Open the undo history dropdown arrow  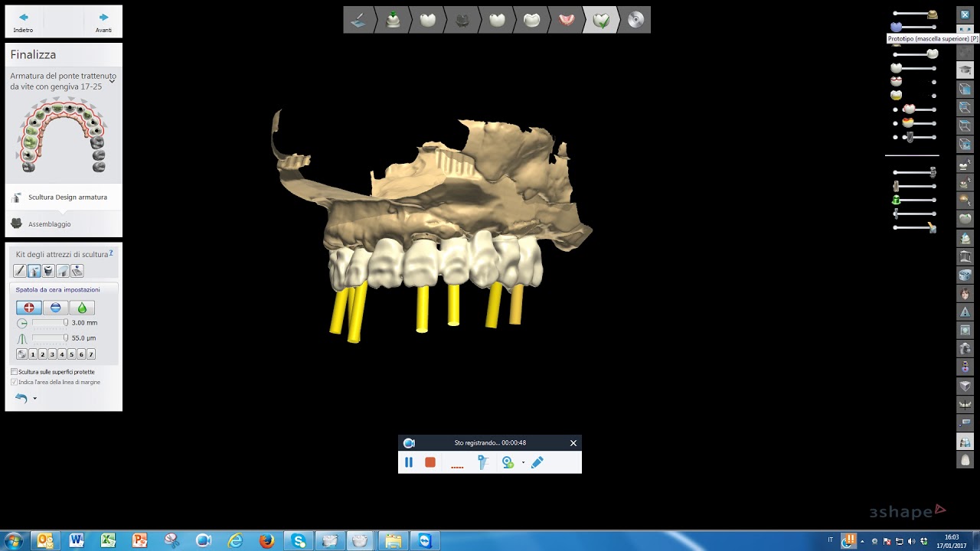point(34,399)
